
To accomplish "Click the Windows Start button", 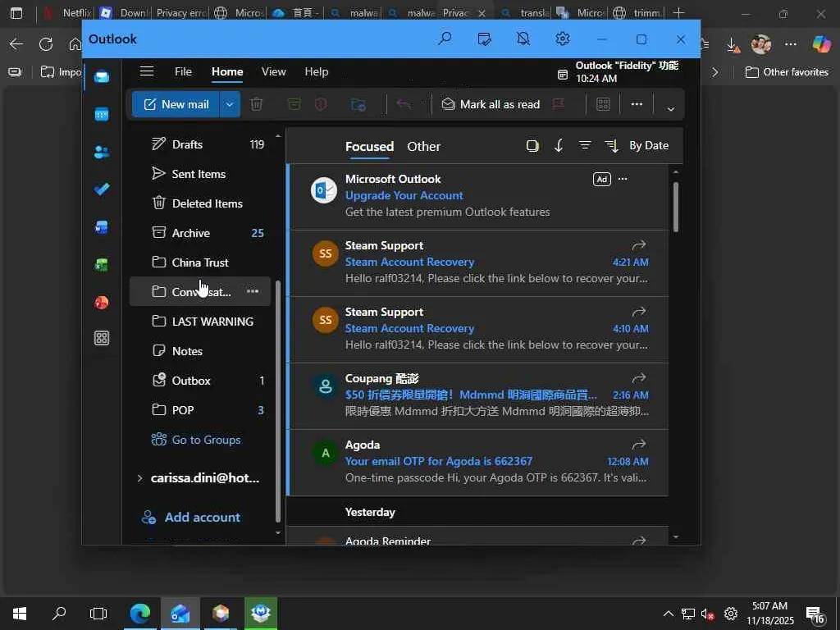I will pos(20,614).
